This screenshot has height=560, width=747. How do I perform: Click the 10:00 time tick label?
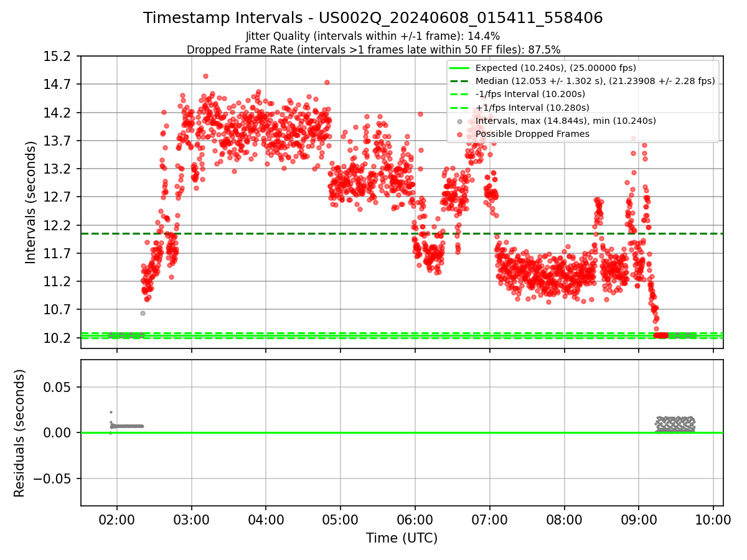713,518
